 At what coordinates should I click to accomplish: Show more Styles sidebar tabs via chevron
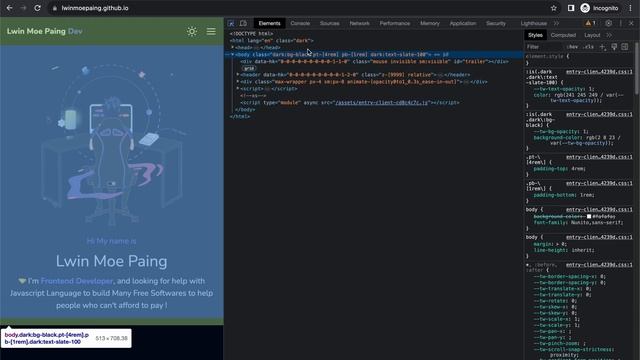[x=609, y=35]
